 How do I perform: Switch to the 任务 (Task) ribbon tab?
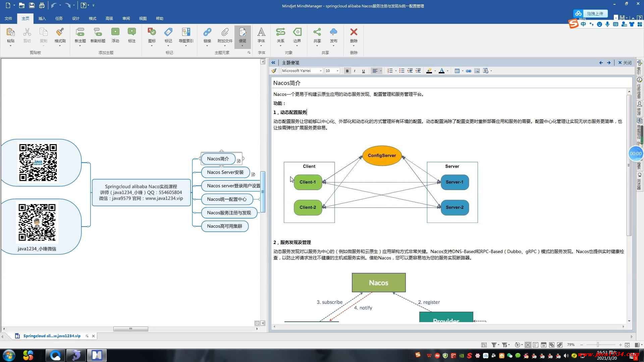coord(59,18)
